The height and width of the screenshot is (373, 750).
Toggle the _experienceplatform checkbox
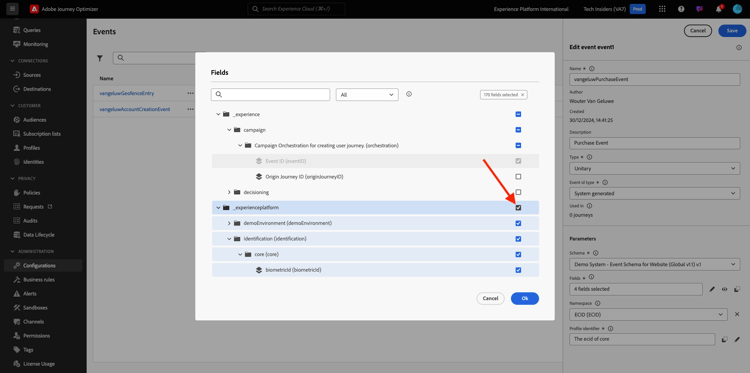[518, 208]
